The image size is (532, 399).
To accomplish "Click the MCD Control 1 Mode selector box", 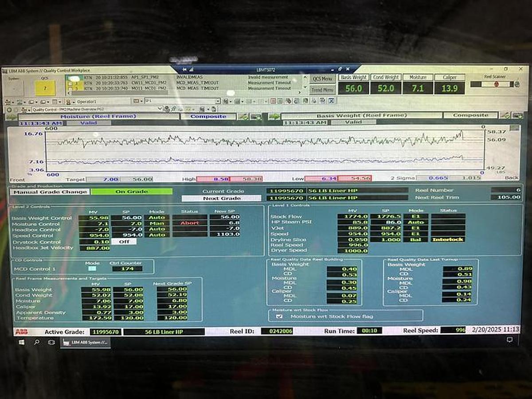I will [92, 269].
